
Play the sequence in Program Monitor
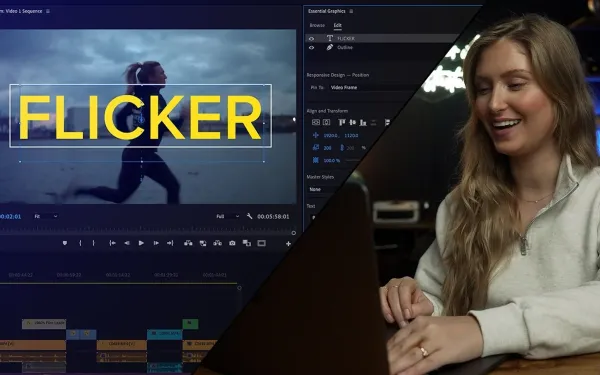(x=141, y=243)
